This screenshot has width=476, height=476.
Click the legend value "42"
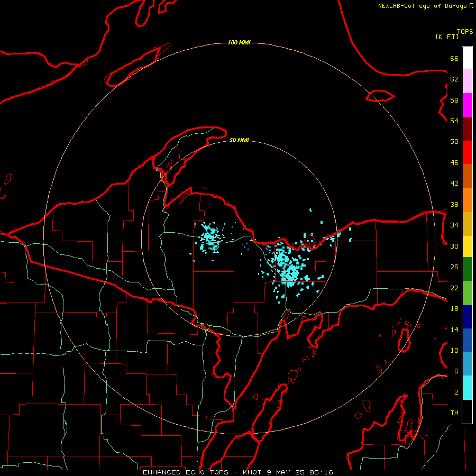(x=454, y=184)
